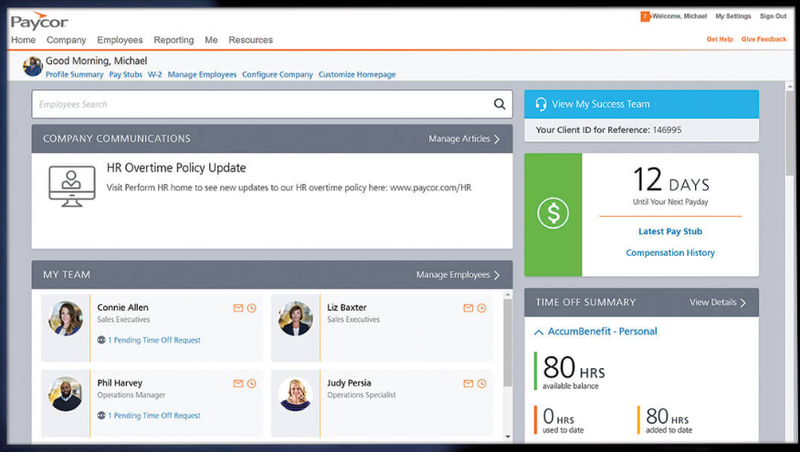Image resolution: width=800 pixels, height=452 pixels.
Task: Open the Home menu
Action: pos(23,40)
